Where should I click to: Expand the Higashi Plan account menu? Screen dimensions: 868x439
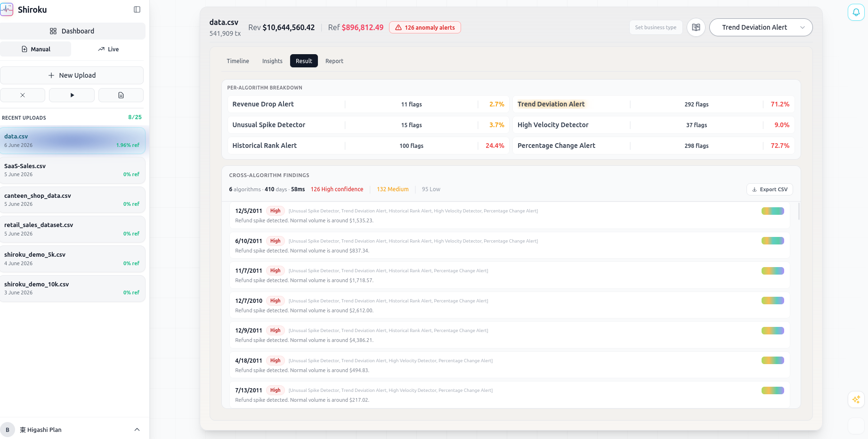137,430
